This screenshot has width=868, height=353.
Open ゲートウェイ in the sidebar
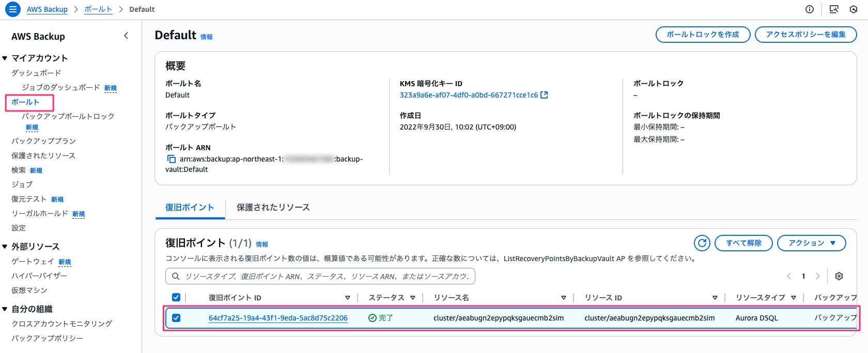[x=33, y=261]
